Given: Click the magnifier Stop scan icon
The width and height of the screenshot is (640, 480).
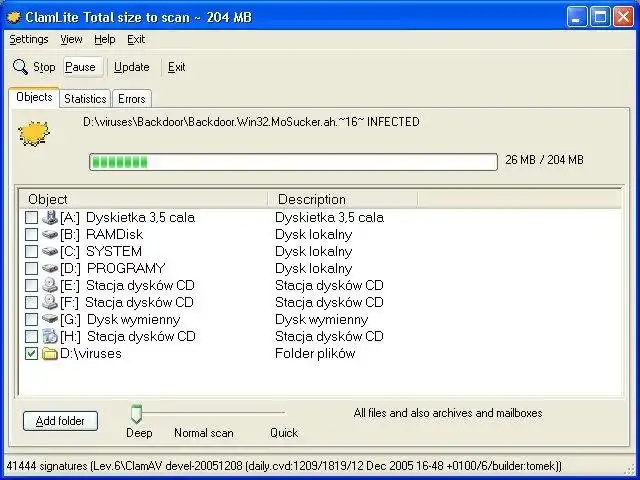Looking at the screenshot, I should coord(20,67).
